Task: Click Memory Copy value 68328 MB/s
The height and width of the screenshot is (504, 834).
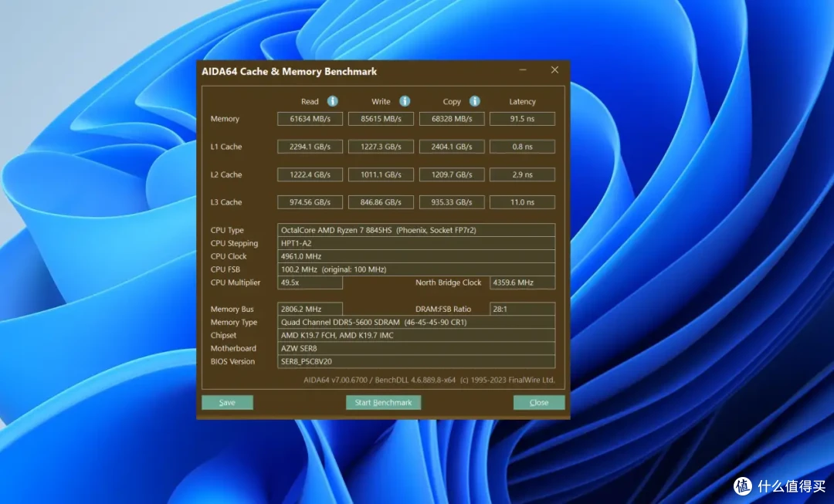Action: point(452,119)
